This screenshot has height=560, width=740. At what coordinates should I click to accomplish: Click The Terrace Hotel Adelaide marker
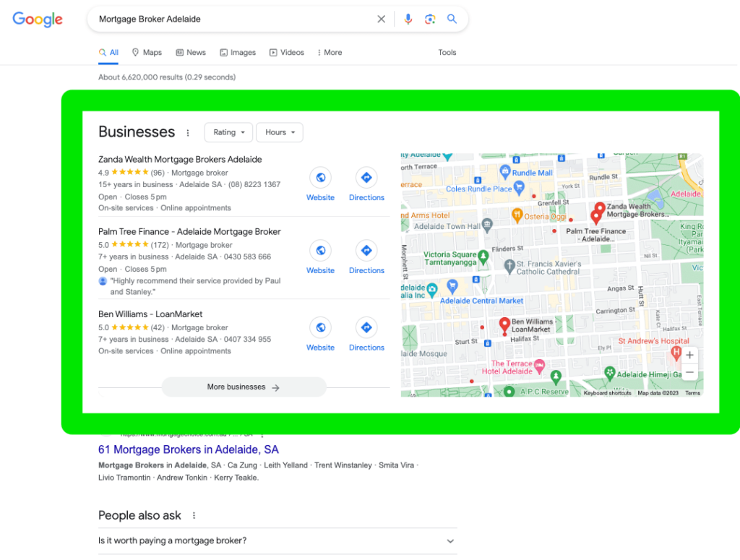[539, 365]
